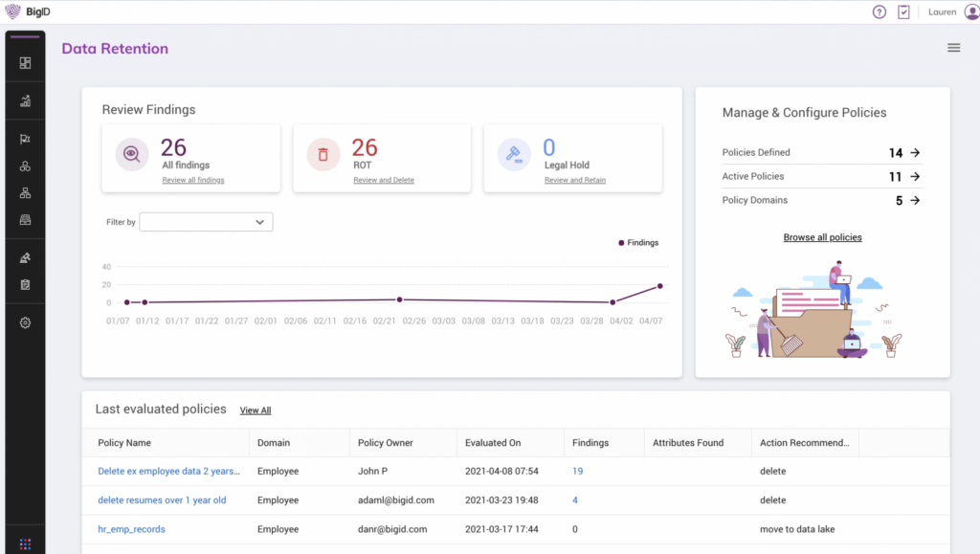Open the task list clipboard icon in header
This screenshot has height=554, width=980.
[x=904, y=12]
